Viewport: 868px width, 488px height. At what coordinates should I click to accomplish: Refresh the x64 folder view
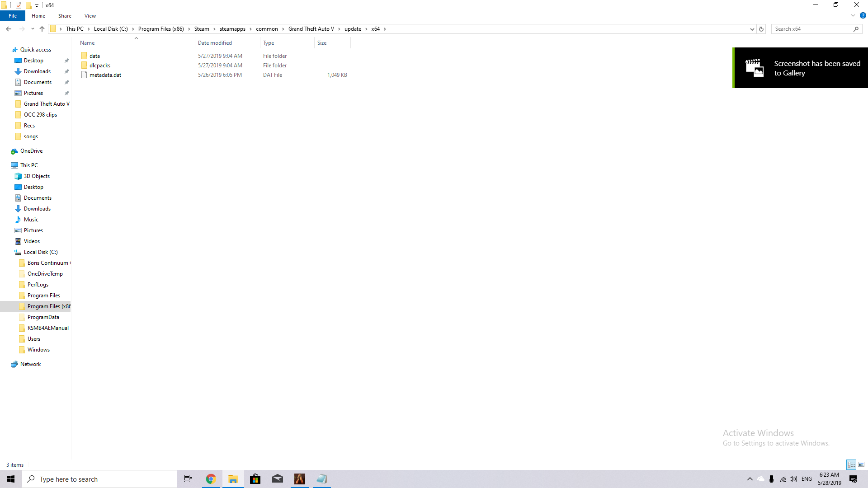[x=761, y=29]
